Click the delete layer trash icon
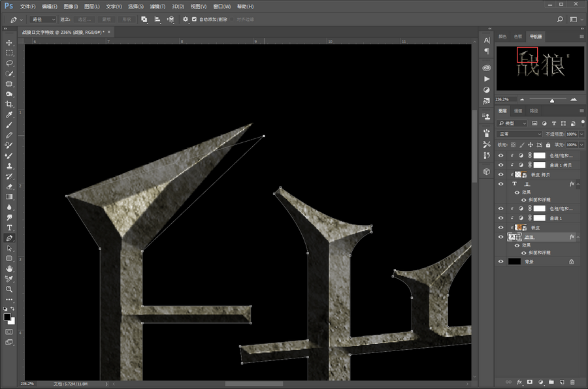588x389 pixels. 572,381
